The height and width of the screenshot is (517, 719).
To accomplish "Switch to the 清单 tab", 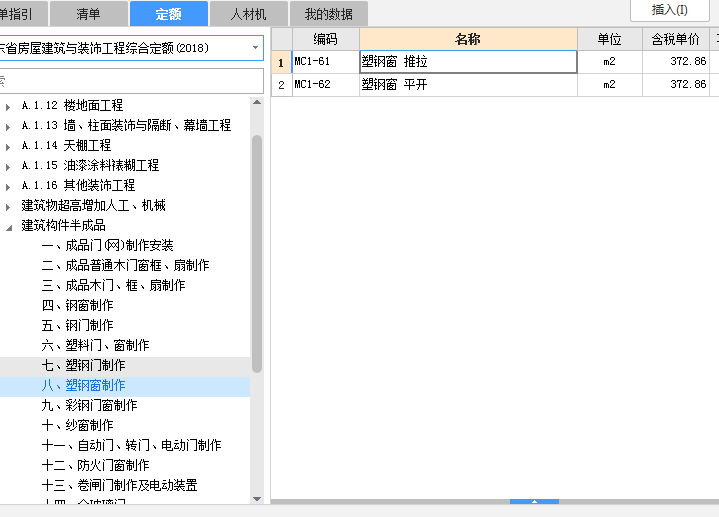I will click(88, 14).
